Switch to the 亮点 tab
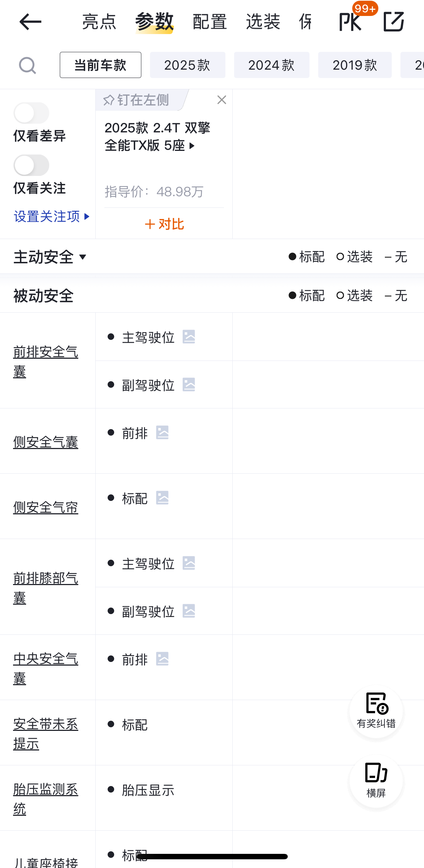Image resolution: width=424 pixels, height=868 pixels. click(99, 22)
